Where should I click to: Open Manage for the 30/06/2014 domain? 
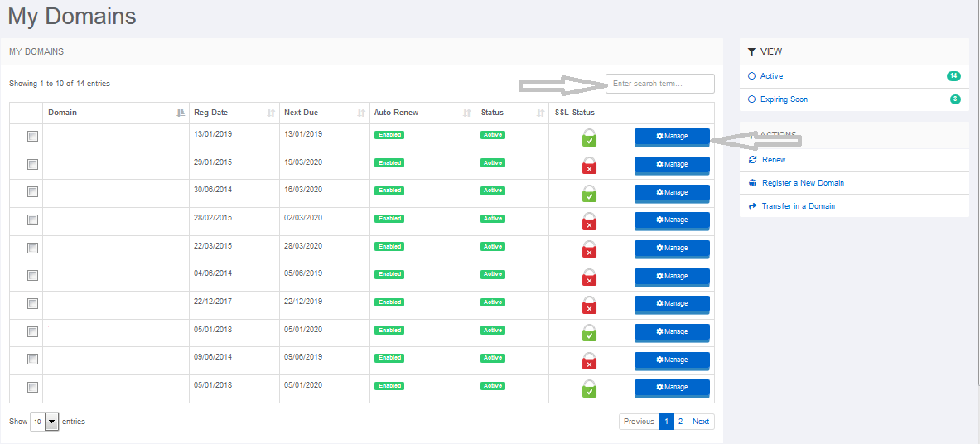pyautogui.click(x=672, y=193)
